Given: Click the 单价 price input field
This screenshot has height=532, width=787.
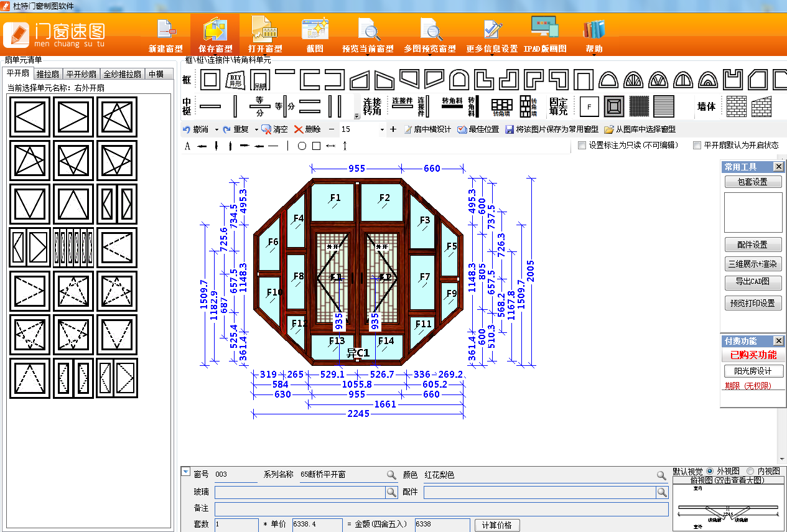Looking at the screenshot, I should [317, 525].
